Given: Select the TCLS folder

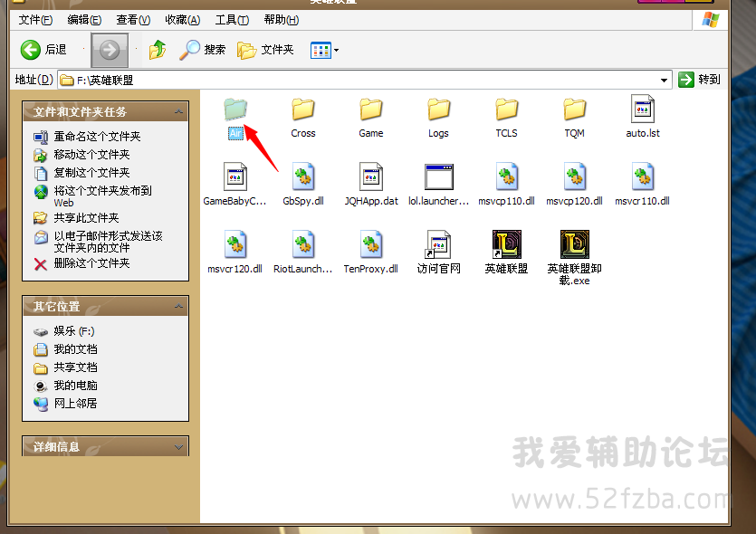Looking at the screenshot, I should [x=506, y=118].
